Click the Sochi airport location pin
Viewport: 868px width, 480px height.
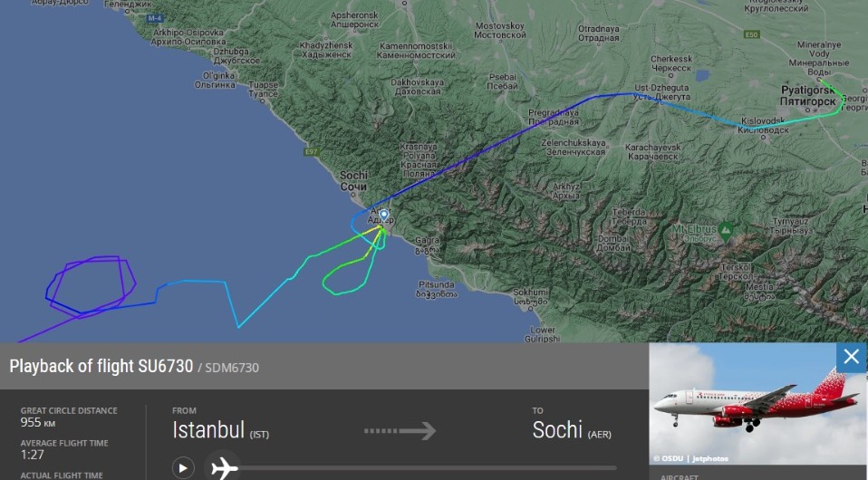point(383,216)
